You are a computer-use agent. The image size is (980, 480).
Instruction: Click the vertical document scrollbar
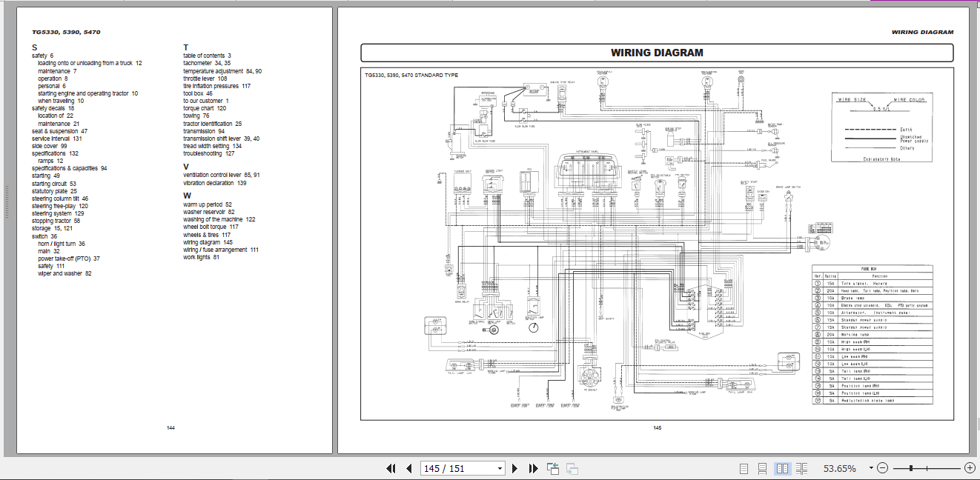(x=975, y=222)
